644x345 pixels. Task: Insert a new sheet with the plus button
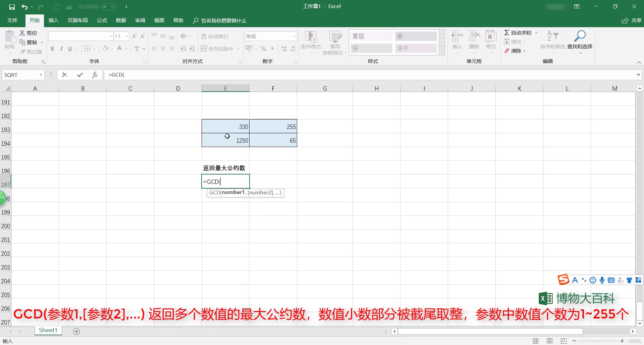76,331
